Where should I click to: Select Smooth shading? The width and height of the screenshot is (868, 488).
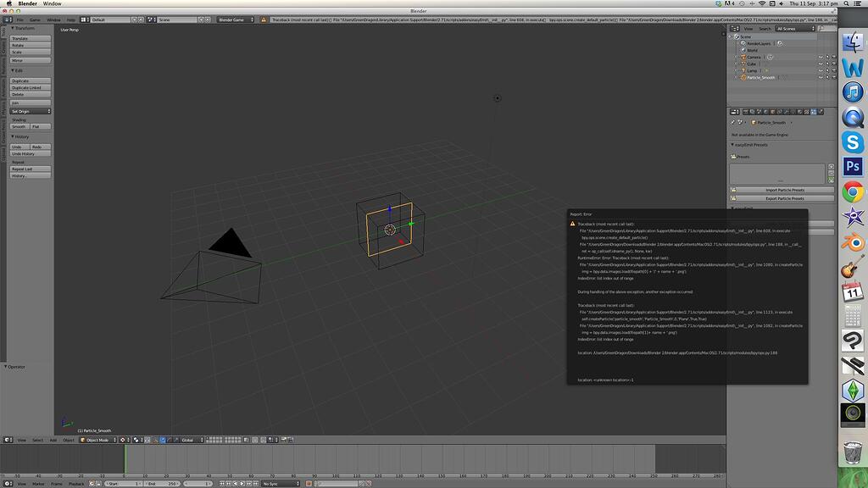click(x=19, y=127)
